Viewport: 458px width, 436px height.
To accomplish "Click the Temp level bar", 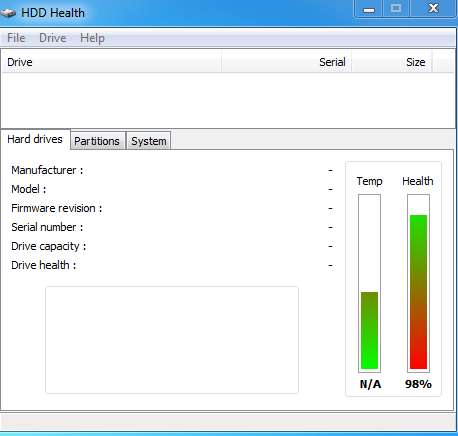I will pyautogui.click(x=369, y=283).
